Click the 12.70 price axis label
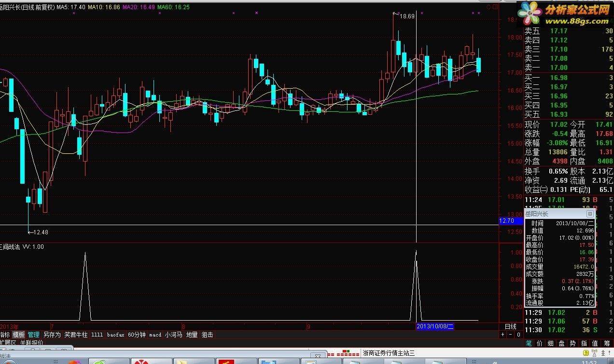Viewport: 614px width, 364px height. point(511,221)
